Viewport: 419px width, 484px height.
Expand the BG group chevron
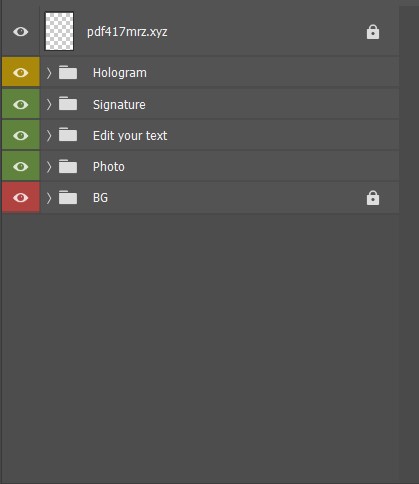(x=49, y=198)
